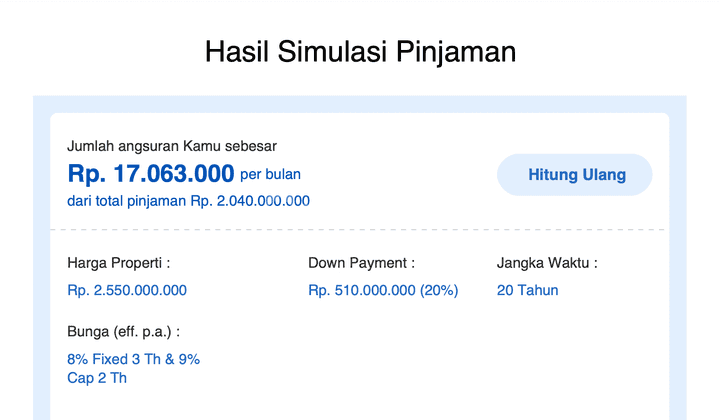720x420 pixels.
Task: Click the 'Cap 2 Th' interest text
Action: tap(97, 378)
